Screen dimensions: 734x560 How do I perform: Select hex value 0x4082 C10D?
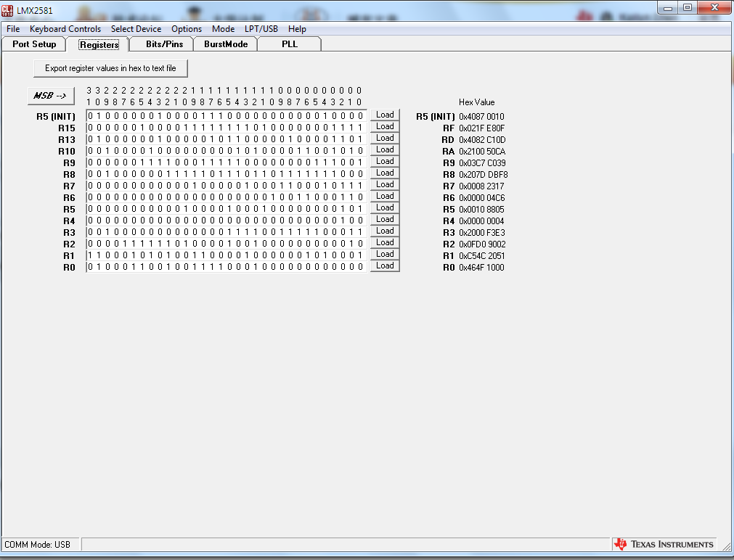(482, 140)
